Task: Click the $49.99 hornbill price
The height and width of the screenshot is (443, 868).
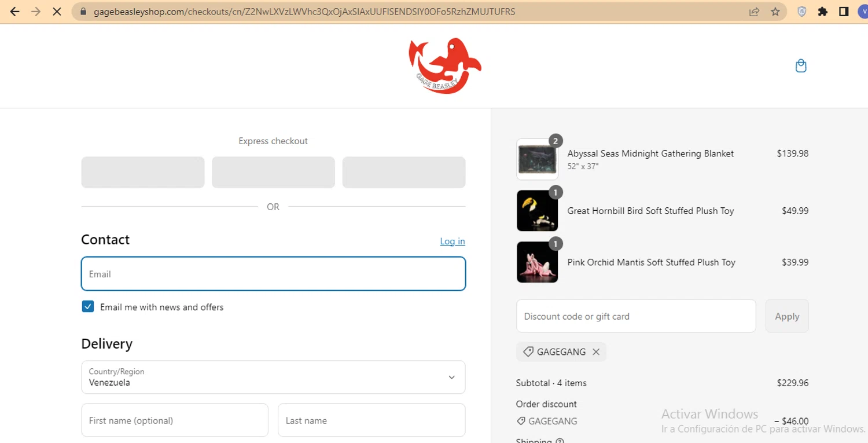Action: (795, 211)
